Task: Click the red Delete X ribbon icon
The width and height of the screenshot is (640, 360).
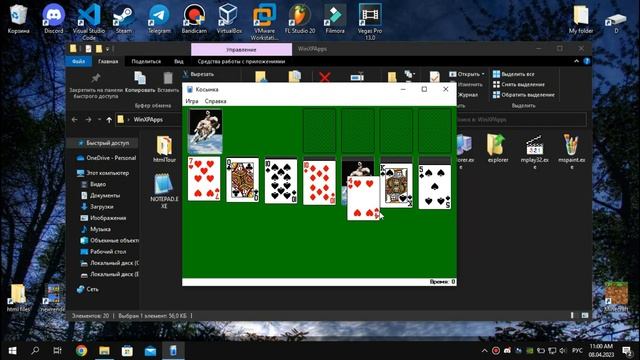Action: click(325, 76)
